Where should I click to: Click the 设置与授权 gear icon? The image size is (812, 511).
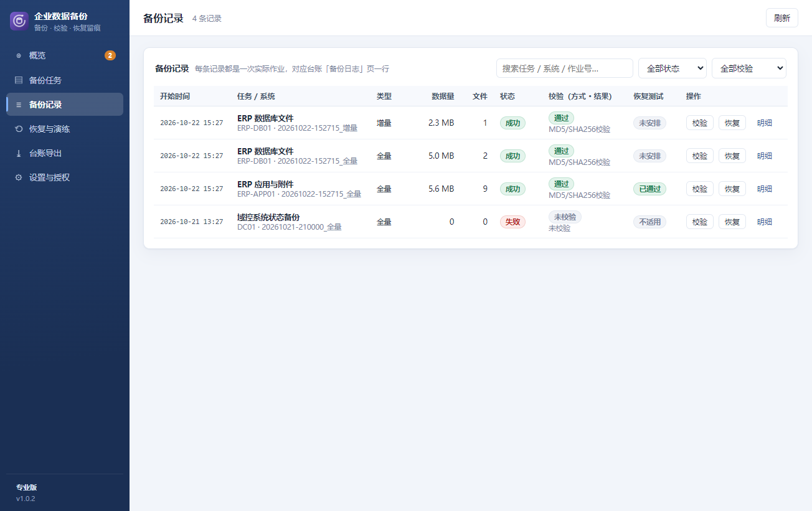point(19,177)
